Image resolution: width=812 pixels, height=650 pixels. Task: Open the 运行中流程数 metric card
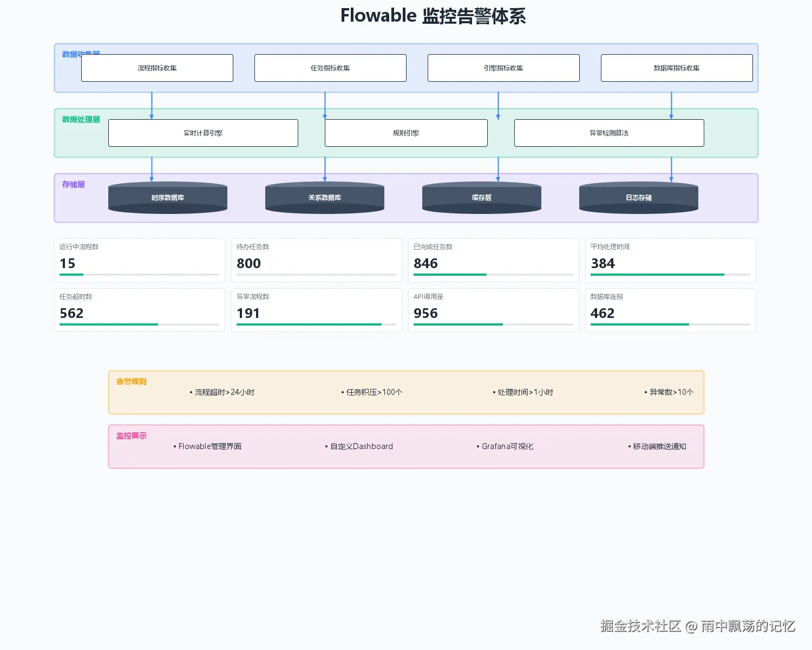coord(140,260)
